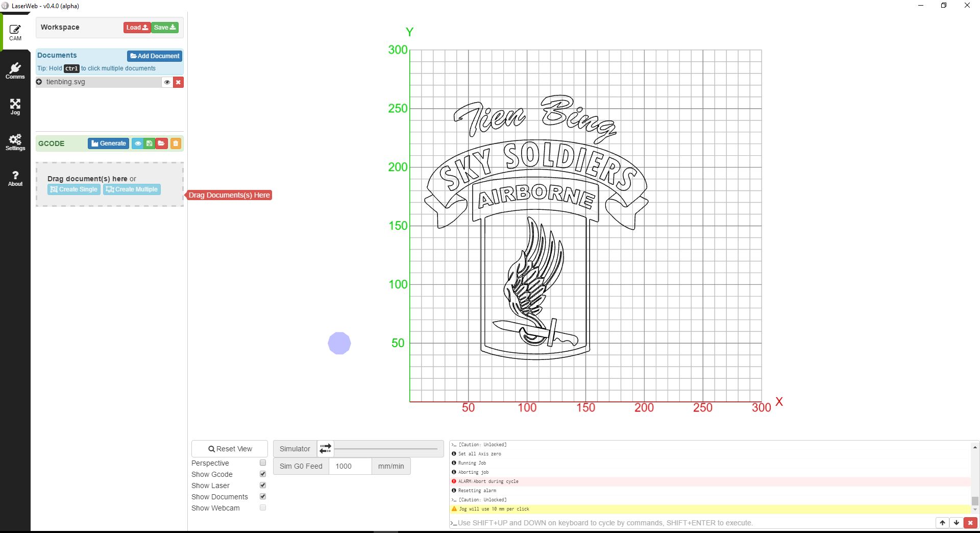980x533 pixels.
Task: Open the Settings tab
Action: pos(15,142)
